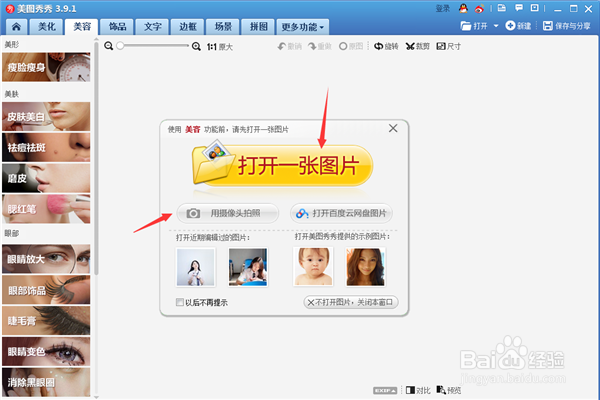Check the 以后不再提示 checkbox
The image size is (600, 400).
pyautogui.click(x=179, y=302)
